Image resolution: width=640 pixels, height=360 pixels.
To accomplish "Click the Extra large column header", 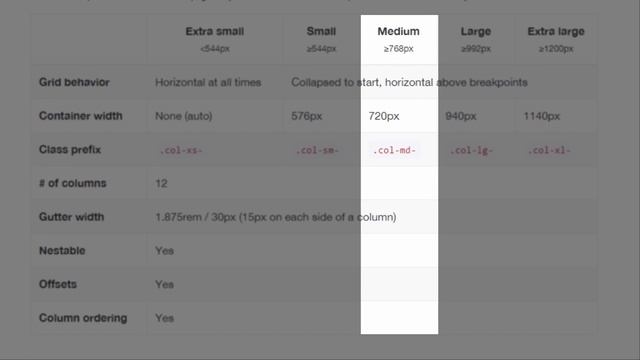I will tap(556, 31).
